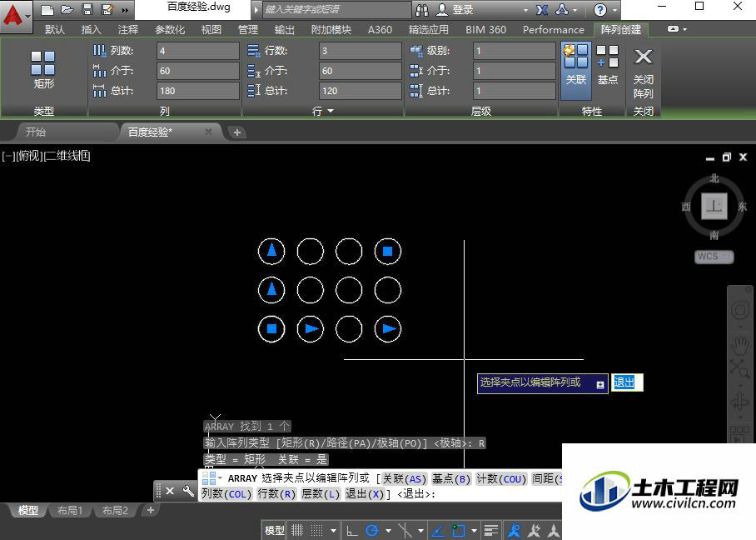Click the viewport controls [-] label
This screenshot has width=756, height=540.
7,156
